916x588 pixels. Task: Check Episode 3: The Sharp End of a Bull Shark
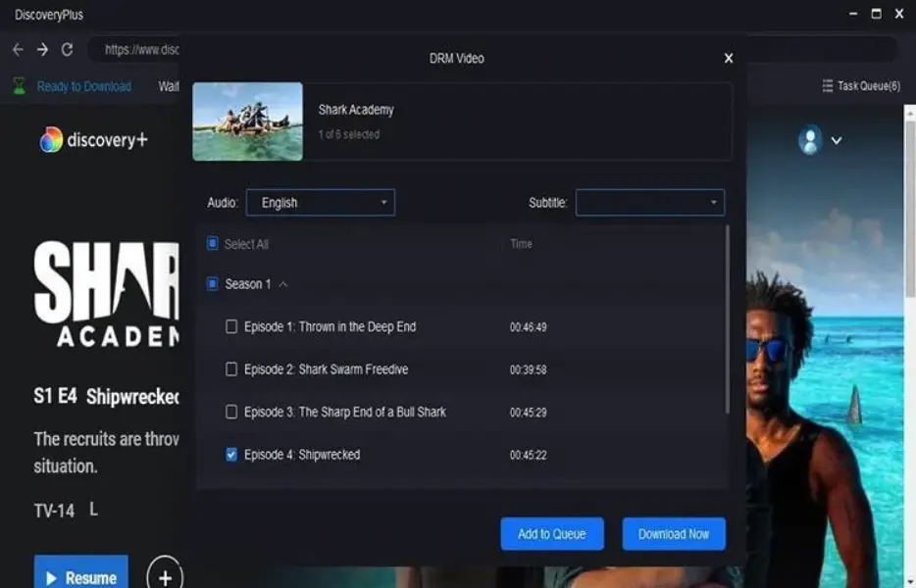click(x=231, y=412)
